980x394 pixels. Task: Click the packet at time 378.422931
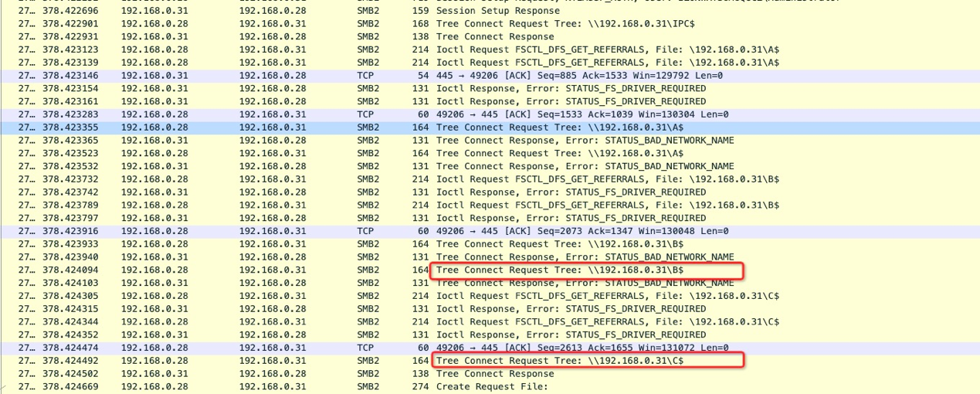(490, 36)
